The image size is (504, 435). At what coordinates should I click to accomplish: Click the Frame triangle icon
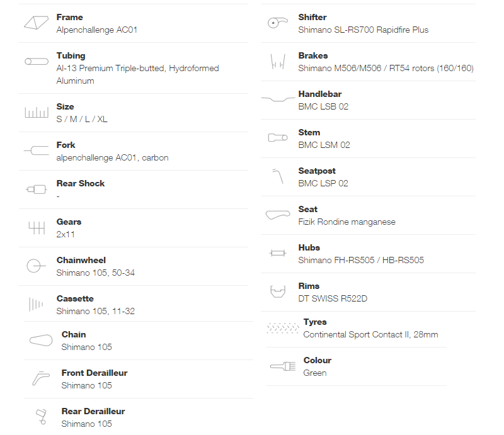coord(37,23)
